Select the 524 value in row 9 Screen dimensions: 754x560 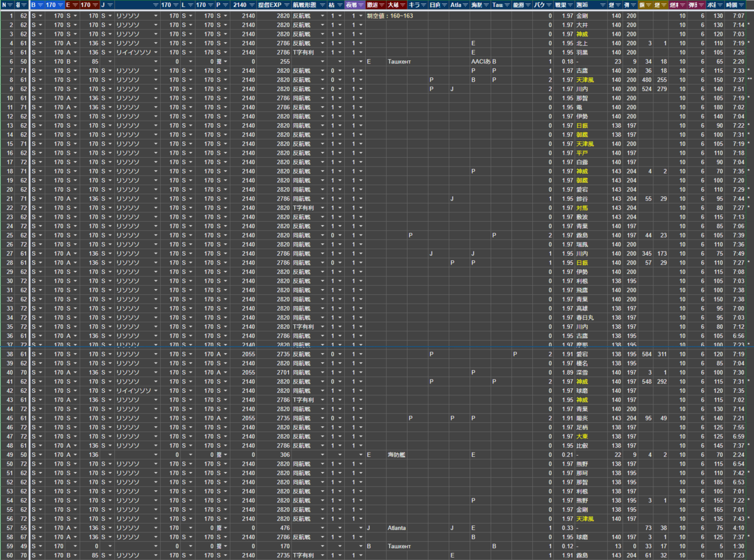(646, 89)
